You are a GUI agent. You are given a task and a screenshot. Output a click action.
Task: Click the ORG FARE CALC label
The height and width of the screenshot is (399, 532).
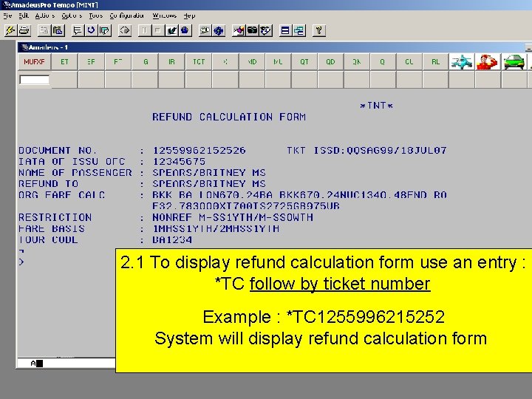(62, 195)
